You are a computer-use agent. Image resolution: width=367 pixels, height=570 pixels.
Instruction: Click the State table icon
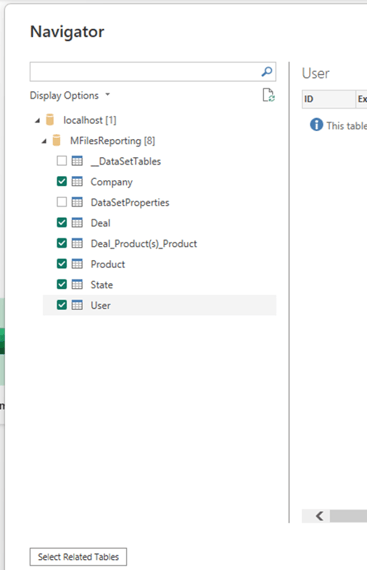click(x=77, y=284)
